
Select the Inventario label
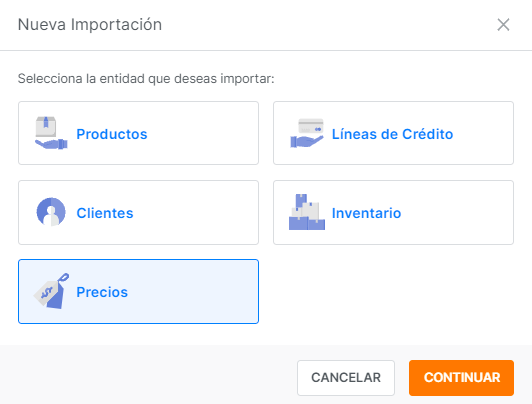pos(366,213)
